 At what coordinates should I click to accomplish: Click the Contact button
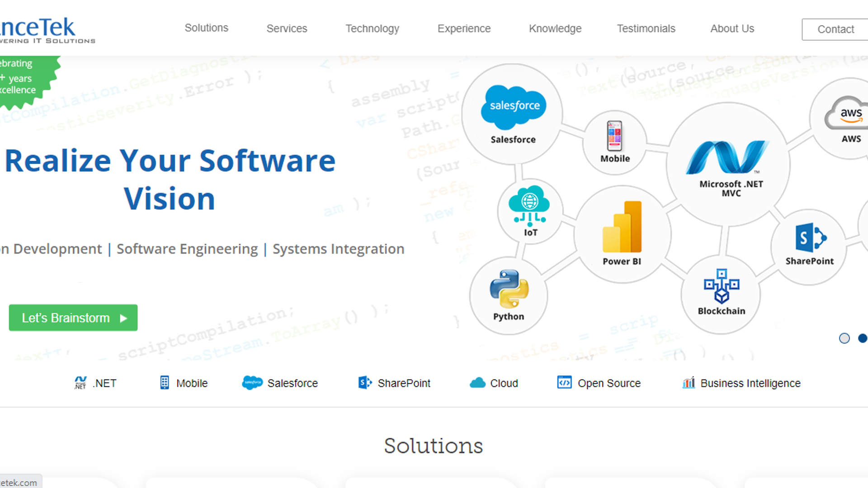(835, 28)
